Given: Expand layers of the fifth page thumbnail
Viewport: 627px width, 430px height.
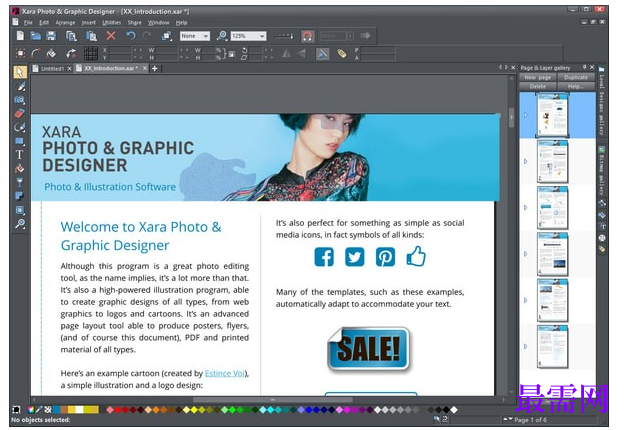Looking at the screenshot, I should click(x=525, y=300).
